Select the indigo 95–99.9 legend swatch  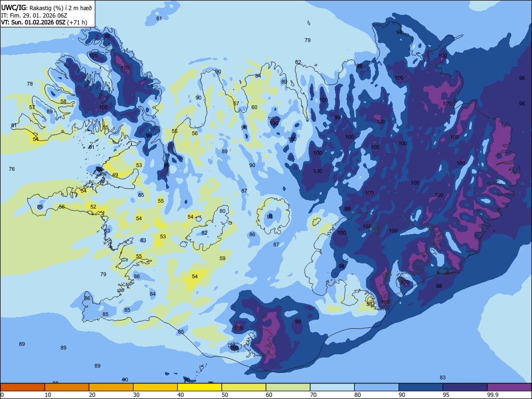point(465,387)
